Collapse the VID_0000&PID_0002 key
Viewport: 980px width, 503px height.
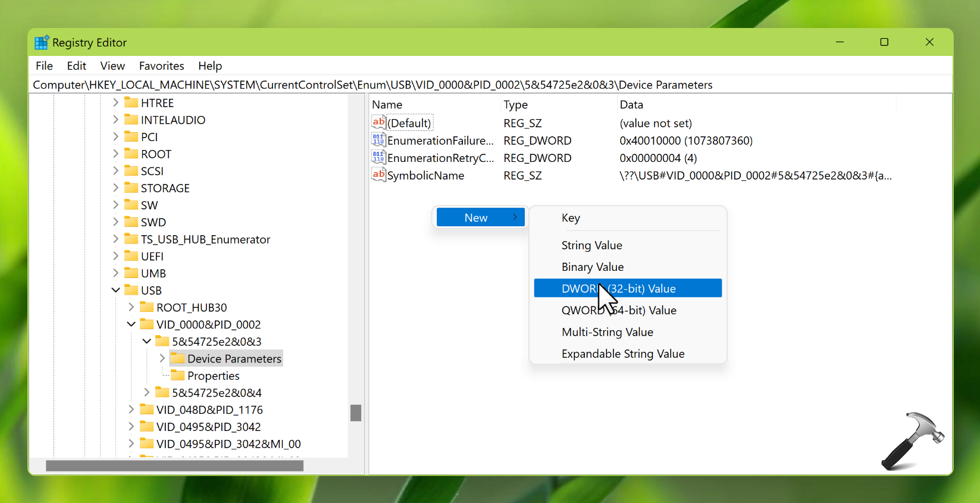pyautogui.click(x=131, y=324)
